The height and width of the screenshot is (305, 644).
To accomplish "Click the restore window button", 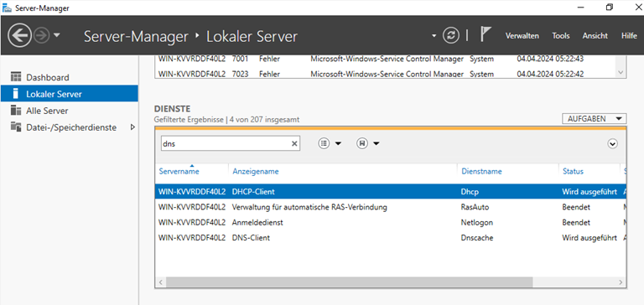I will click(x=609, y=8).
